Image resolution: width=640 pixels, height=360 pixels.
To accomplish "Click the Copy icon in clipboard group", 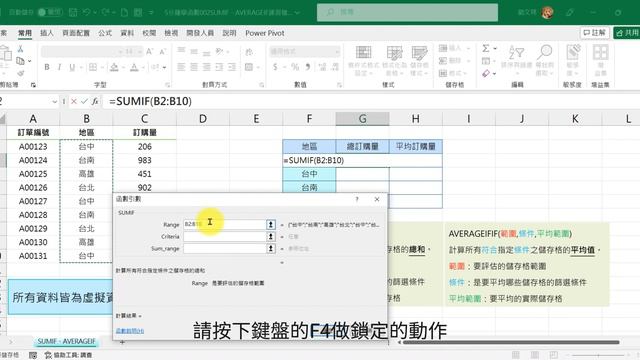I will (20, 61).
